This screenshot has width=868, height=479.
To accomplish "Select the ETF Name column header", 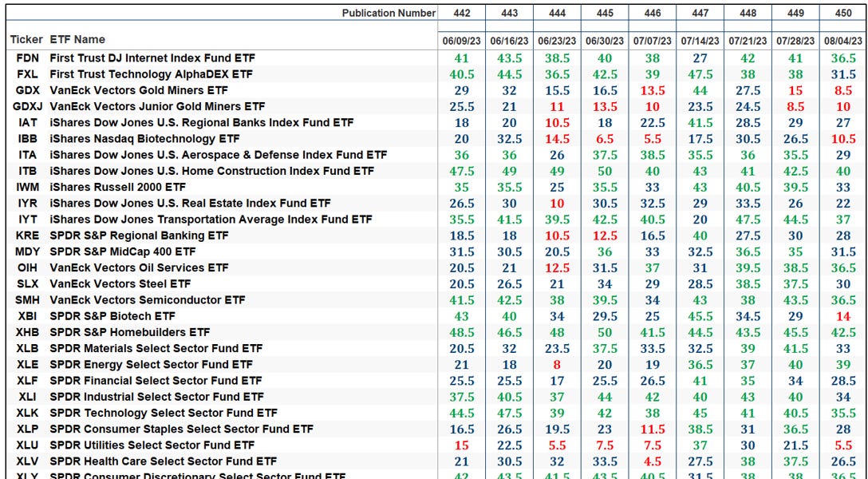I will [77, 40].
